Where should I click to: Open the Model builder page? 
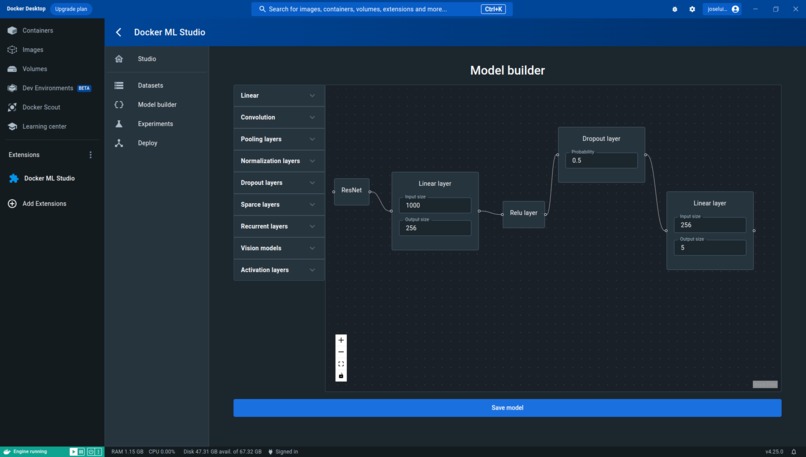(x=157, y=104)
